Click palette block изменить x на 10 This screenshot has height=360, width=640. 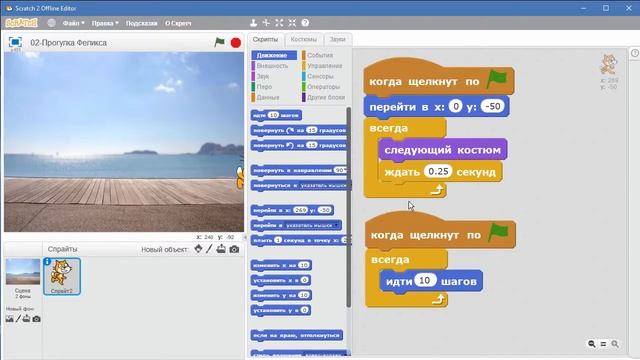pyautogui.click(x=281, y=265)
